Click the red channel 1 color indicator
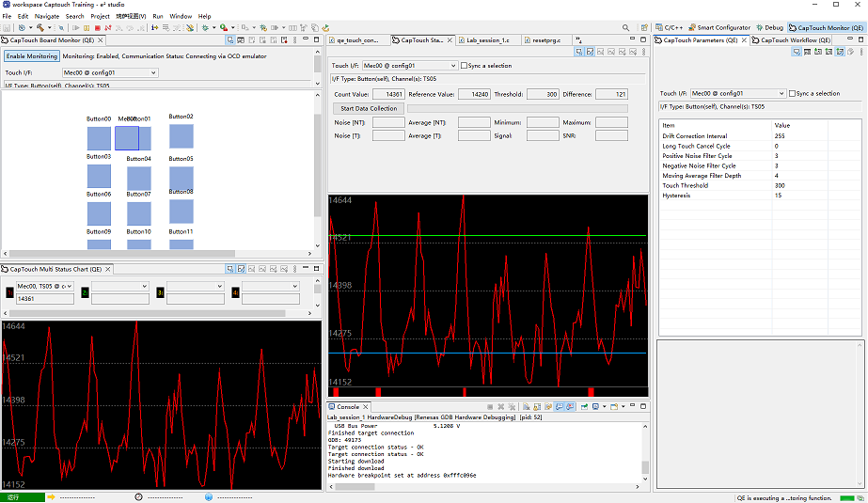Image resolution: width=868 pixels, height=503 pixels. click(9, 292)
